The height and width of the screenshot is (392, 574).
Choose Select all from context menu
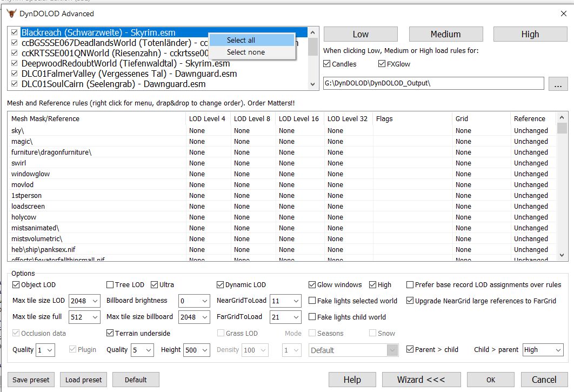251,40
